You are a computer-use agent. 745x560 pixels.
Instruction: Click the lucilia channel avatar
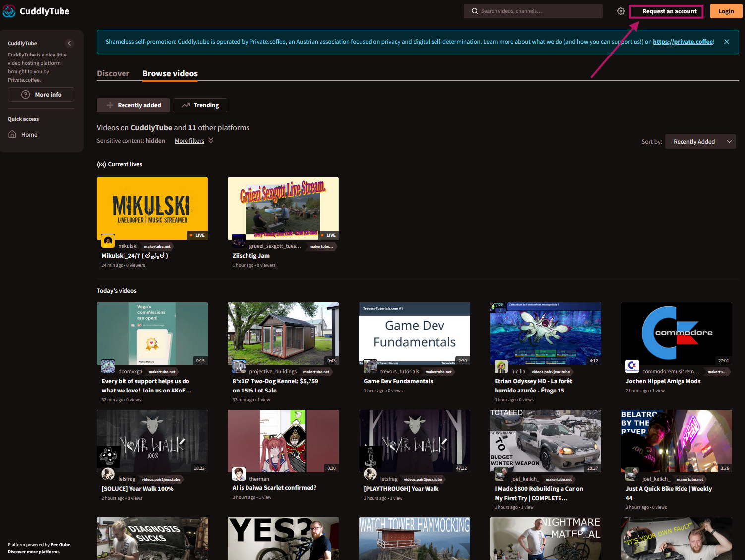(501, 367)
